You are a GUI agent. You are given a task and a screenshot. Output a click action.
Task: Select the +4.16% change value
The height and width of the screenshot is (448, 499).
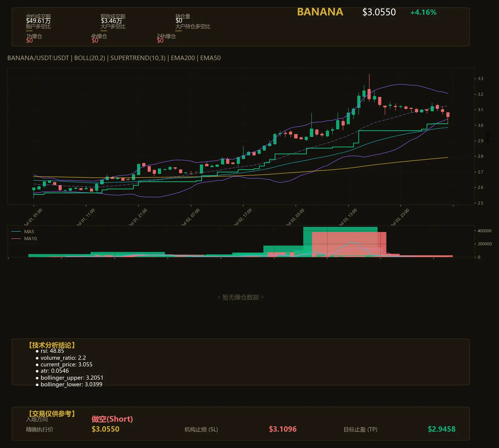(423, 12)
